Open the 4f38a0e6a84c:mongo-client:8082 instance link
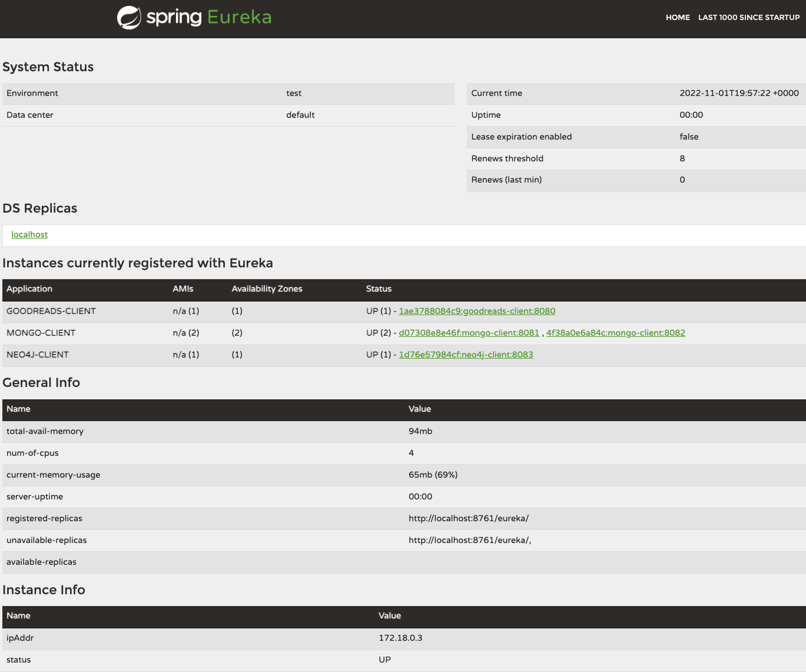Viewport: 806px width, 672px height. click(x=616, y=333)
